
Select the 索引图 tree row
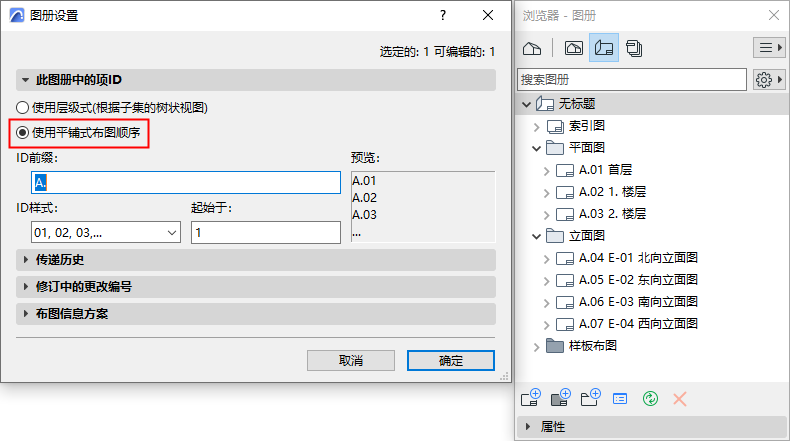pos(587,126)
